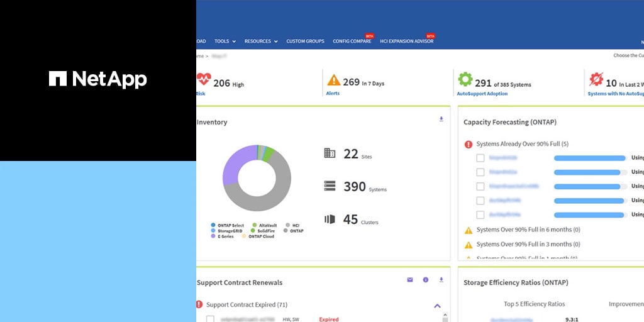This screenshot has height=322, width=644.
Task: Check the third system in Capacity Forecasting
Action: (x=480, y=187)
